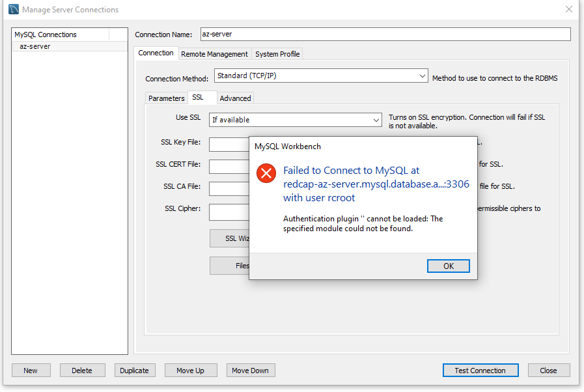Click the MySQL Workbench dolphin icon in title bar
The height and width of the screenshot is (392, 584).
click(14, 9)
